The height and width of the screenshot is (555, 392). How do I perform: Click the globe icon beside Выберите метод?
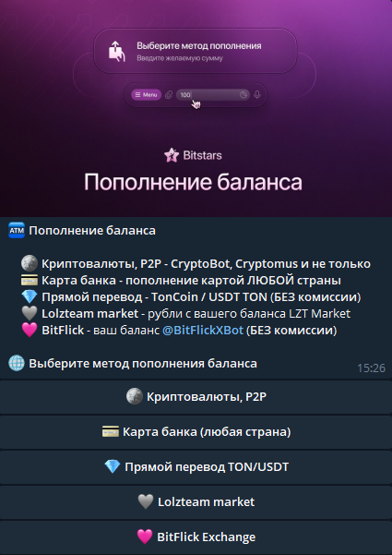click(x=17, y=364)
